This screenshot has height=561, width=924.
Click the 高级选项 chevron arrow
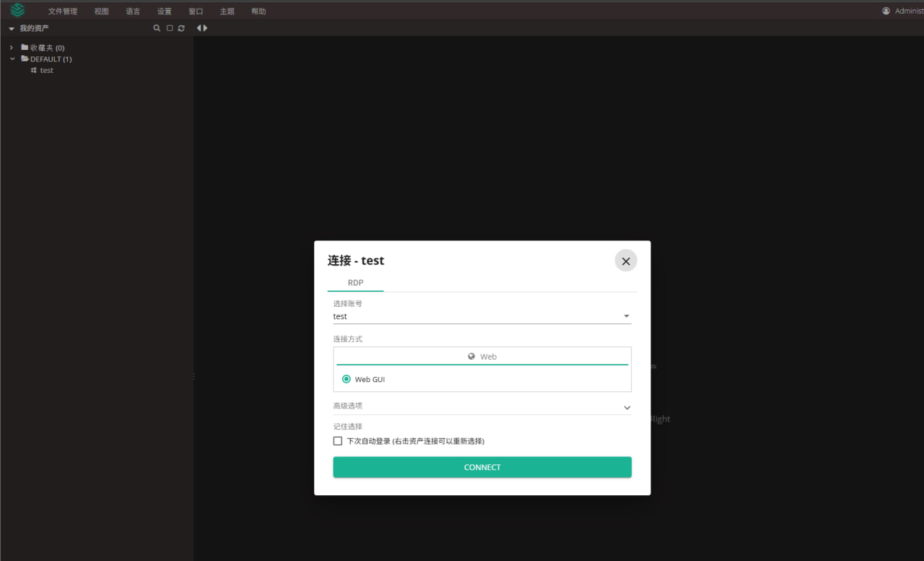coord(627,407)
